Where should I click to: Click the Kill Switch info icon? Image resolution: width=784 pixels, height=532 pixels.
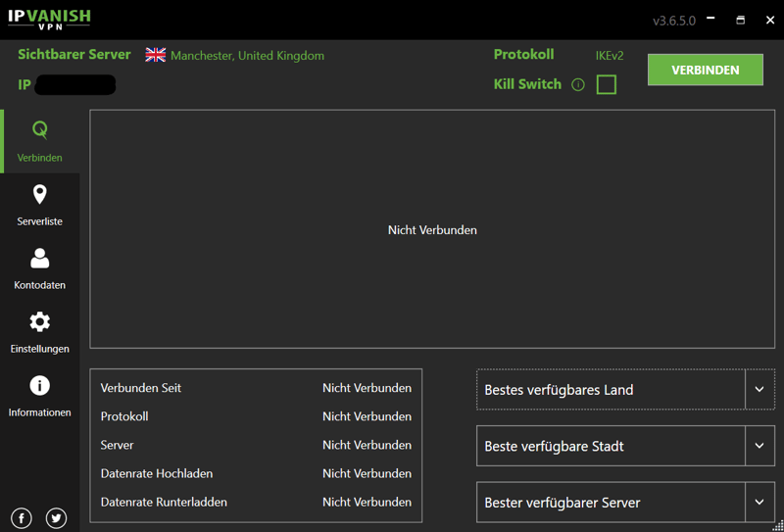pyautogui.click(x=578, y=85)
